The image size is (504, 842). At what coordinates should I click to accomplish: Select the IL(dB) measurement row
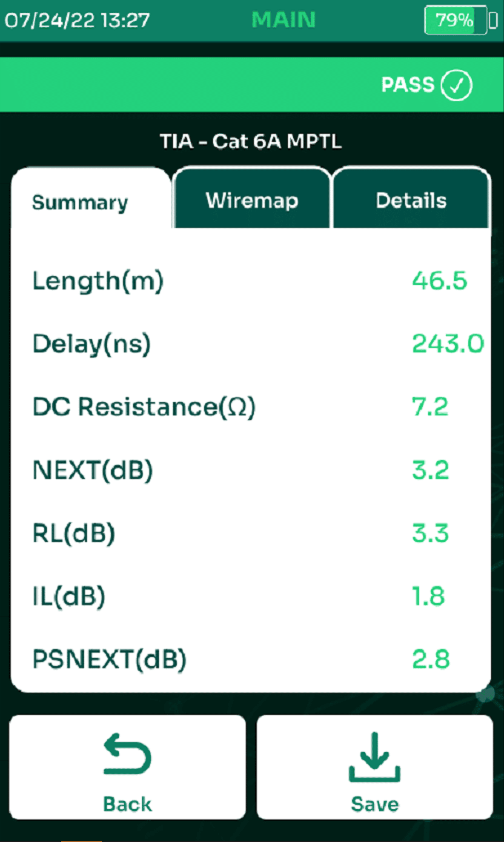pyautogui.click(x=251, y=596)
